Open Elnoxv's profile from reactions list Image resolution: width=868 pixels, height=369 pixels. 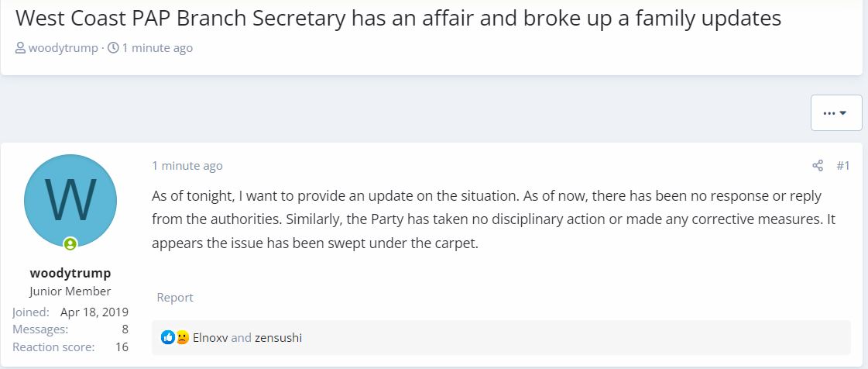coord(210,338)
